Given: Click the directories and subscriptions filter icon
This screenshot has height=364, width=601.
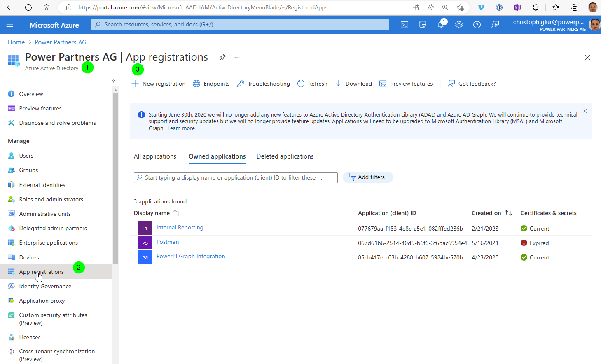Looking at the screenshot, I should tap(423, 25).
